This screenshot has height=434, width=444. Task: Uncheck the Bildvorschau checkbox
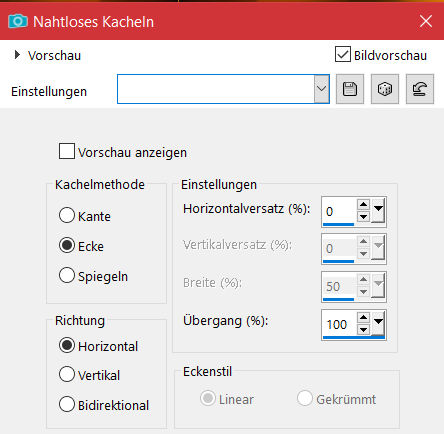[343, 54]
